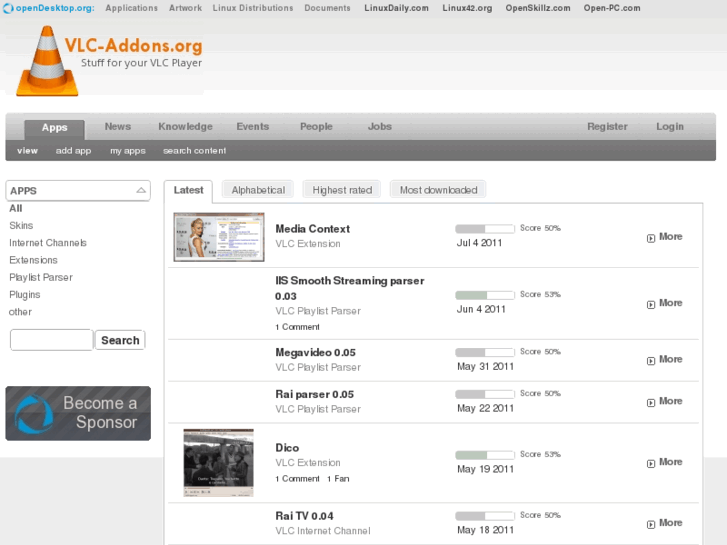Select the Internet Channels category
This screenshot has height=545, width=727.
click(48, 243)
